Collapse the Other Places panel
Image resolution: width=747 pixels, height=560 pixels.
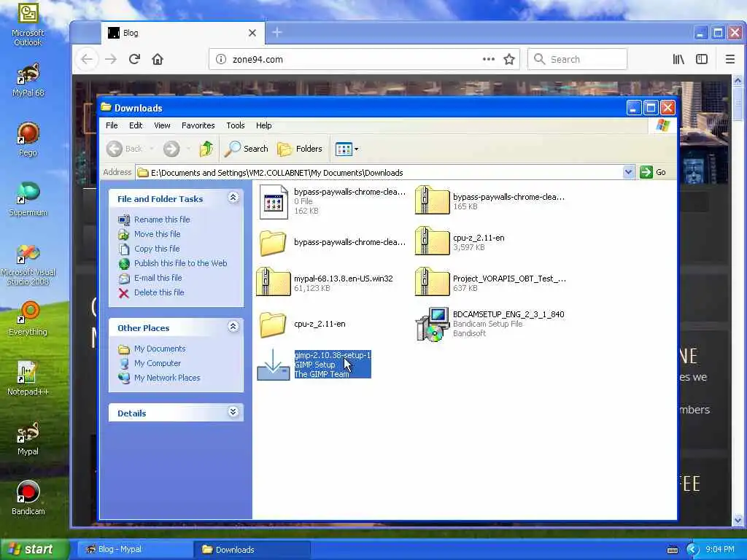coord(233,327)
